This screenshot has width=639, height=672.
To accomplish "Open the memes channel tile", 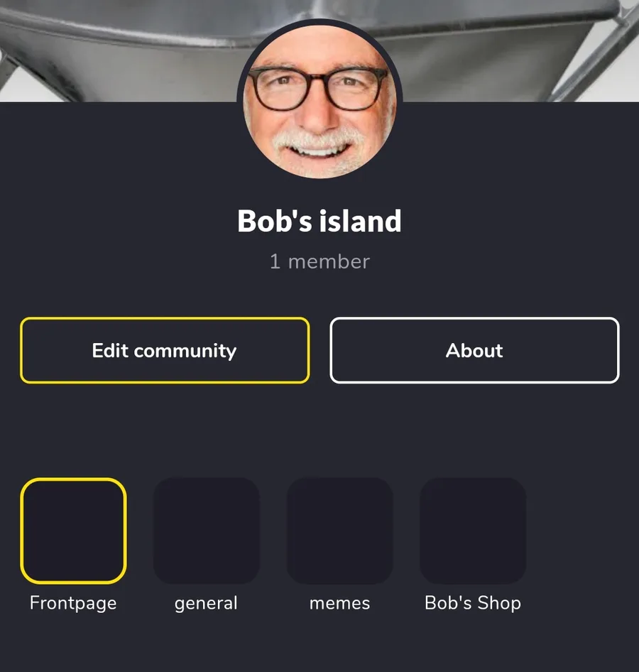I will tap(339, 531).
